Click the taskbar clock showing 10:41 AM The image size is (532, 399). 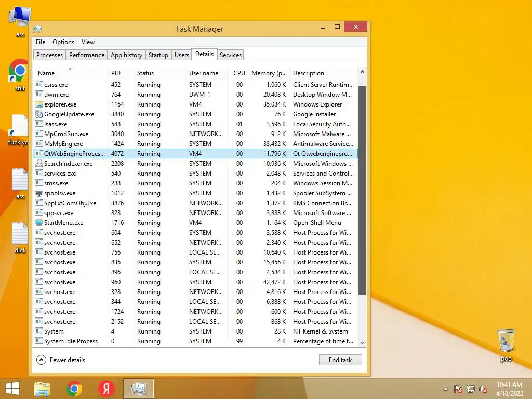point(509,385)
